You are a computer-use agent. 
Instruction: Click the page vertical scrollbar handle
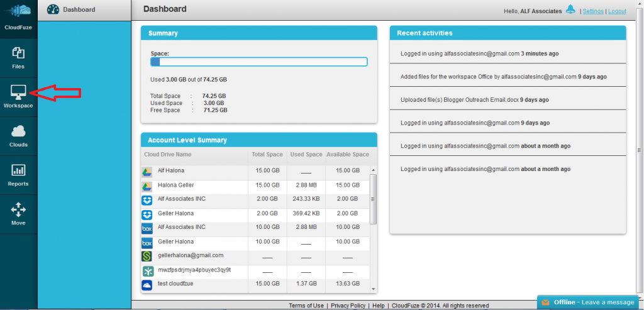[x=640, y=150]
